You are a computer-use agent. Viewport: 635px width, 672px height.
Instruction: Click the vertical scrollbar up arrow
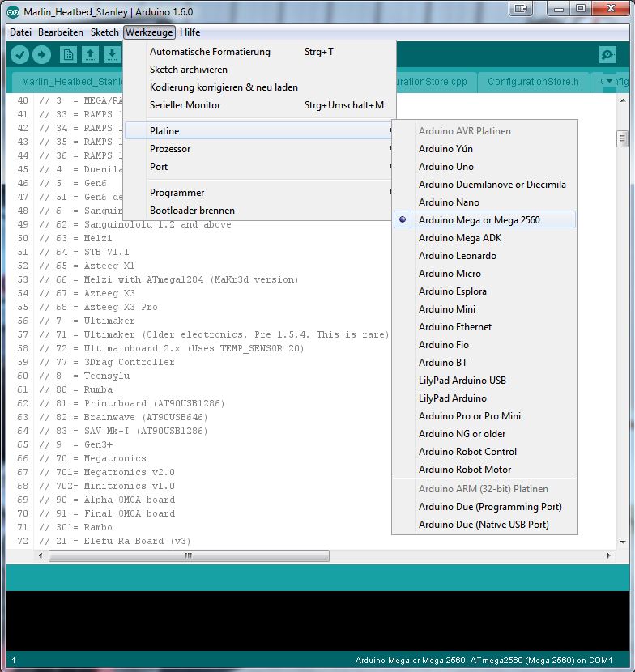coord(623,100)
